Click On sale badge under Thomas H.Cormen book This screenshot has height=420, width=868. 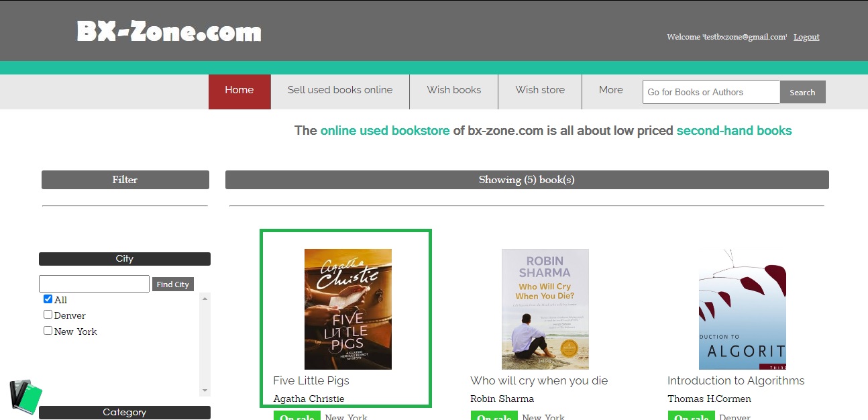pyautogui.click(x=692, y=415)
